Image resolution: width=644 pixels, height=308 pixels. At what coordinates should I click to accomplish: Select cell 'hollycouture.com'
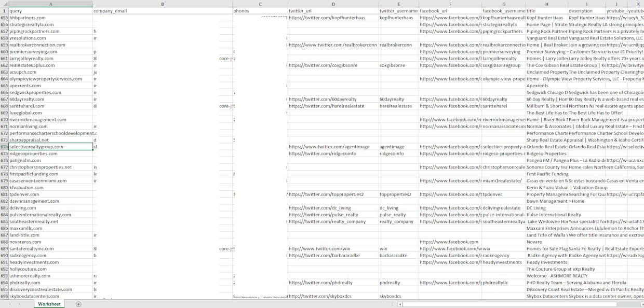pos(50,269)
